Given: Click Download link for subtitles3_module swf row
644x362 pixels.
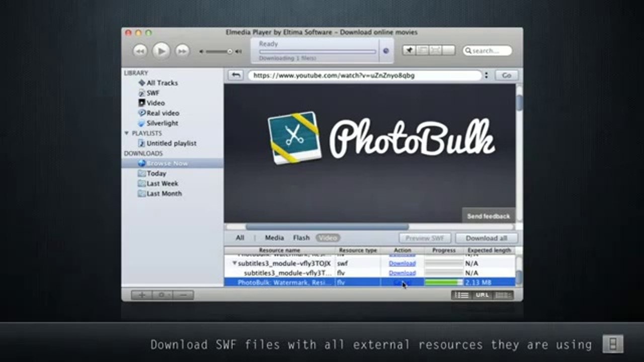Looking at the screenshot, I should (403, 263).
